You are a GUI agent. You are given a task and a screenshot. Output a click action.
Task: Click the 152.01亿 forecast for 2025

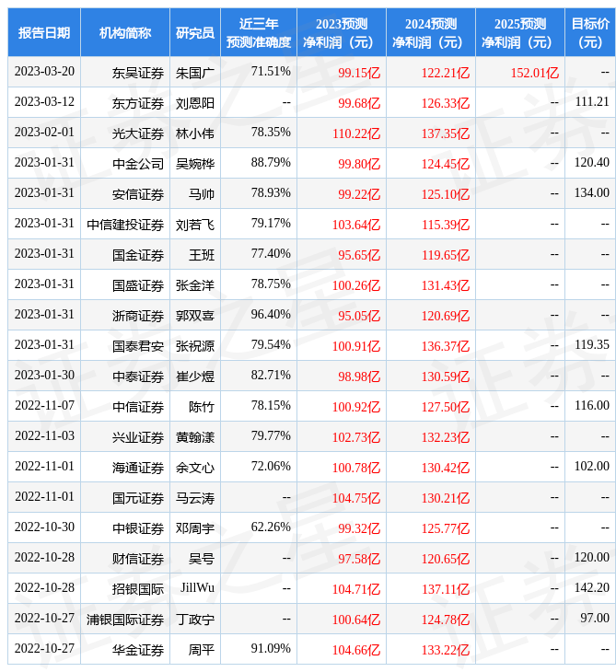(x=534, y=72)
